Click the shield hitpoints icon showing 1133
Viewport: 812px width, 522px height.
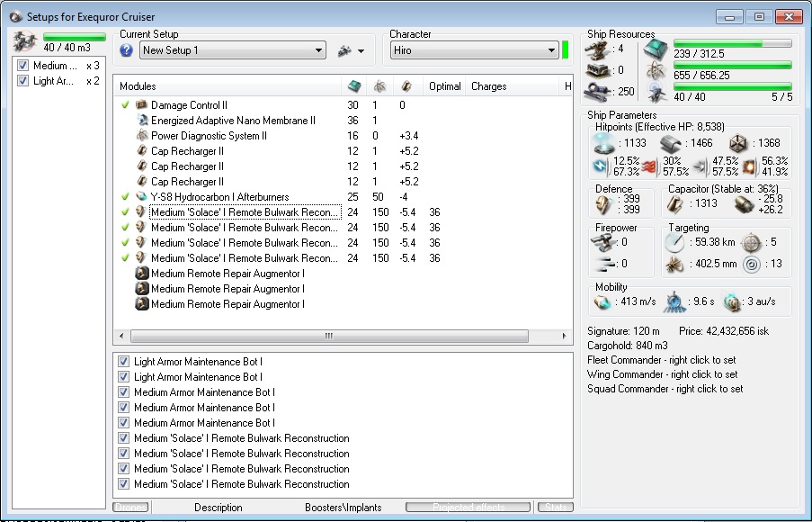pyautogui.click(x=603, y=144)
